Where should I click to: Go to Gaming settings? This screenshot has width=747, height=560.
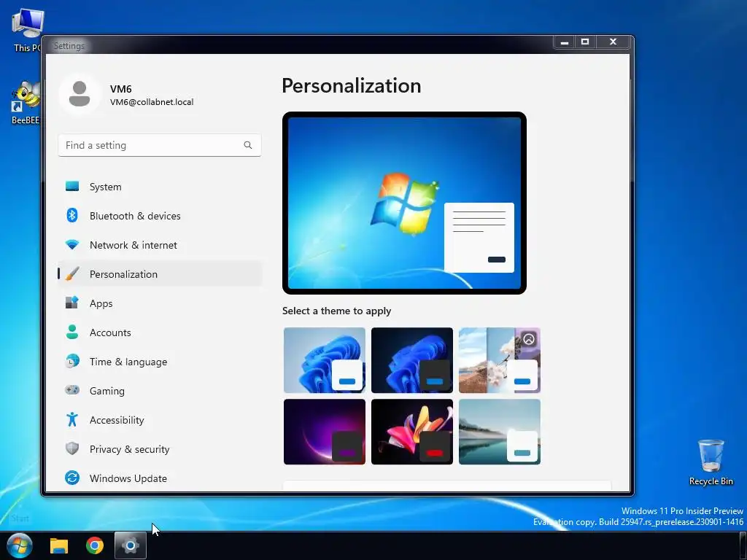pyautogui.click(x=160, y=391)
